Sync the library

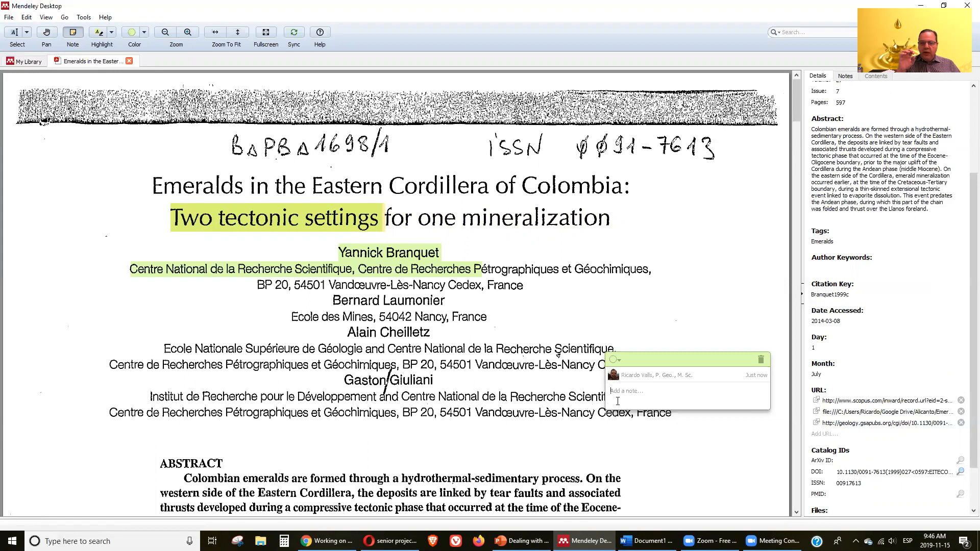294,32
